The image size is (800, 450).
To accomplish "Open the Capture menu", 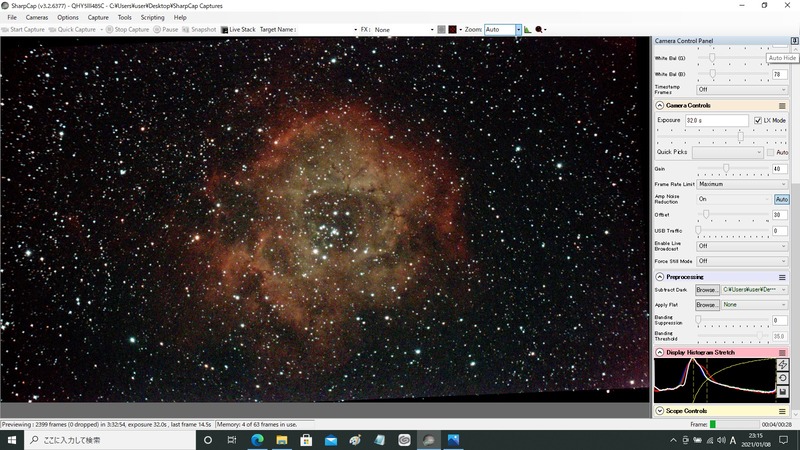I will 98,17.
